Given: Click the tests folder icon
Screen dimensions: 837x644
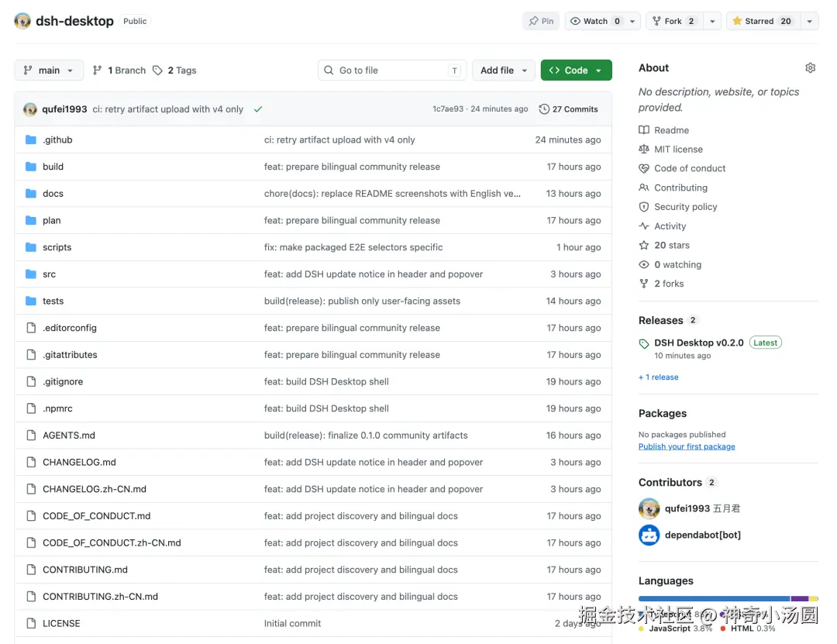Looking at the screenshot, I should tap(31, 301).
